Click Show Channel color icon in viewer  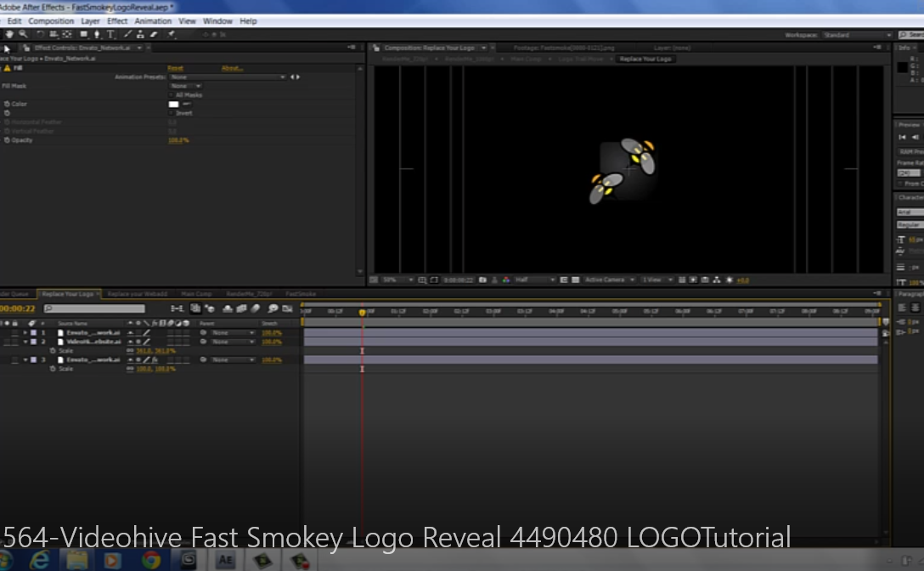coord(505,280)
